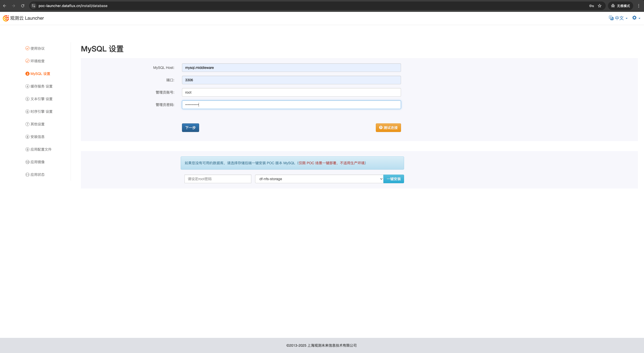Select the 安装信息 step
Viewport: 644px width, 353px height.
point(35,137)
